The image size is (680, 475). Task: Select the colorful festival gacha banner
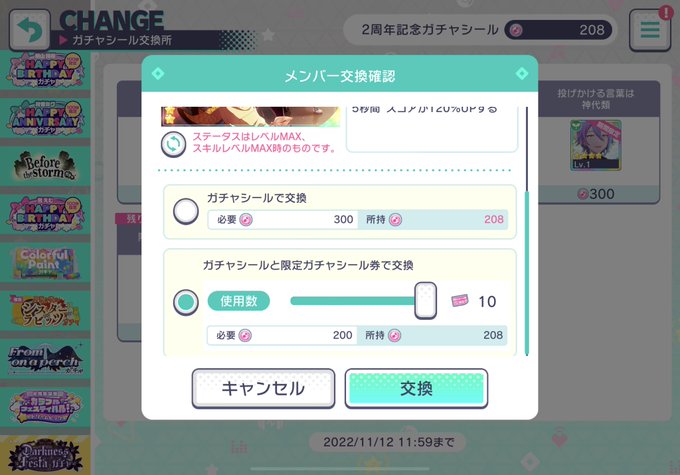pyautogui.click(x=45, y=408)
